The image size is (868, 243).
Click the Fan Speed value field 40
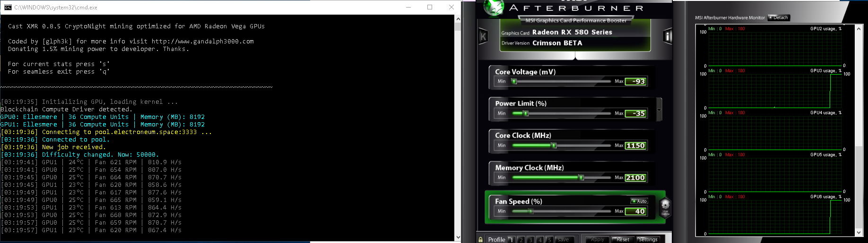(x=636, y=211)
